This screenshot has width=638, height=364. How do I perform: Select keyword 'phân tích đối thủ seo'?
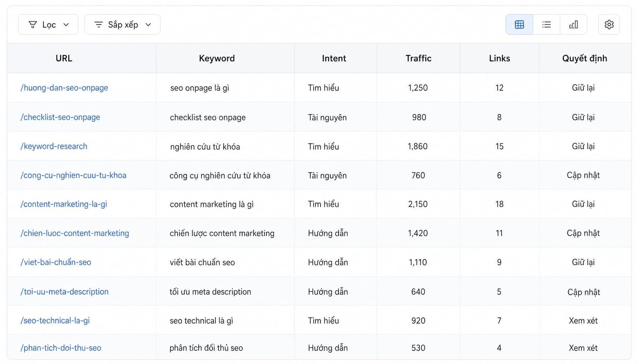pos(206,348)
